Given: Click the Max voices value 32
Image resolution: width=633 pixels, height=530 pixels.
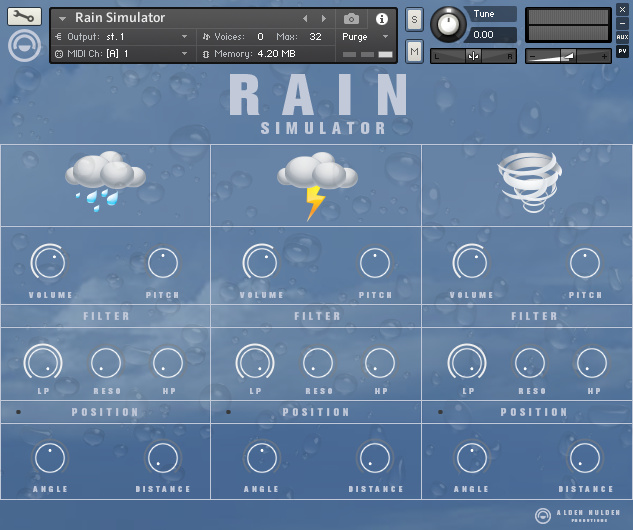Looking at the screenshot, I should point(315,37).
